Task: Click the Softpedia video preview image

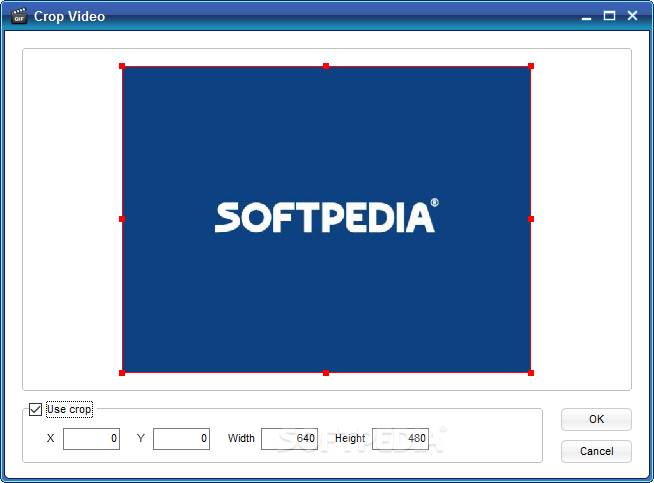Action: tap(326, 219)
